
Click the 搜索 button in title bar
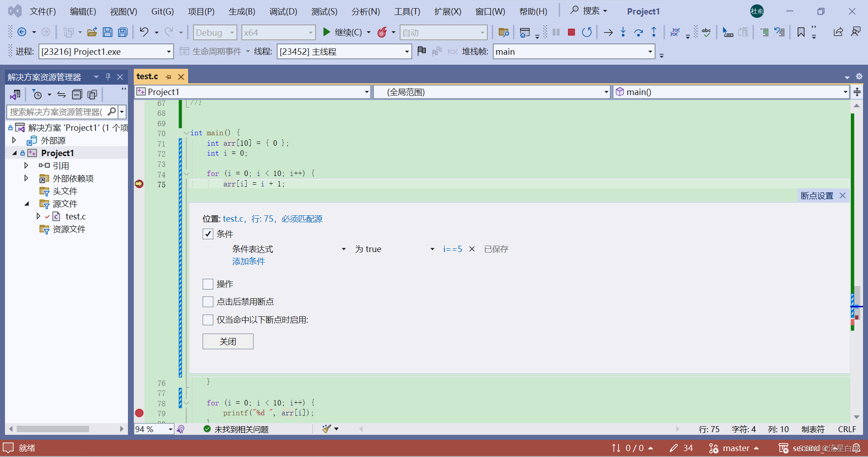click(588, 11)
